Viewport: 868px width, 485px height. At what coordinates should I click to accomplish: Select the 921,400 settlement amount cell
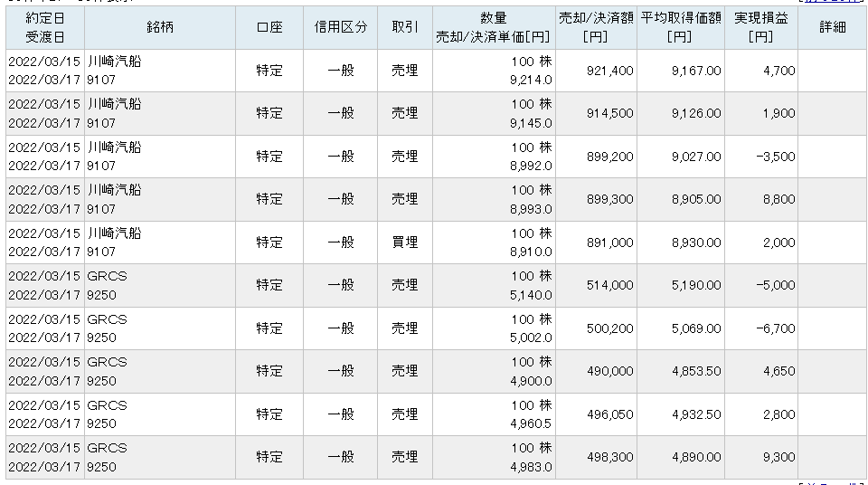point(596,71)
